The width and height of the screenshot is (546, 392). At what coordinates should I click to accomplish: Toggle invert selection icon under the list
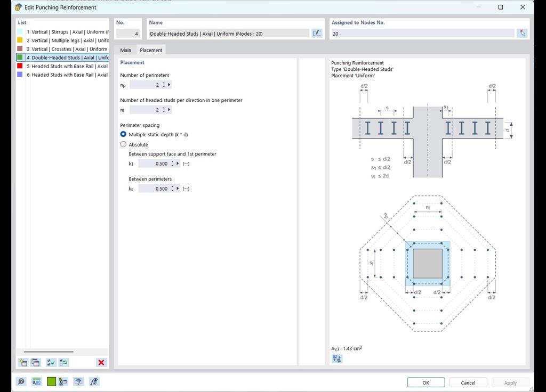pos(63,362)
